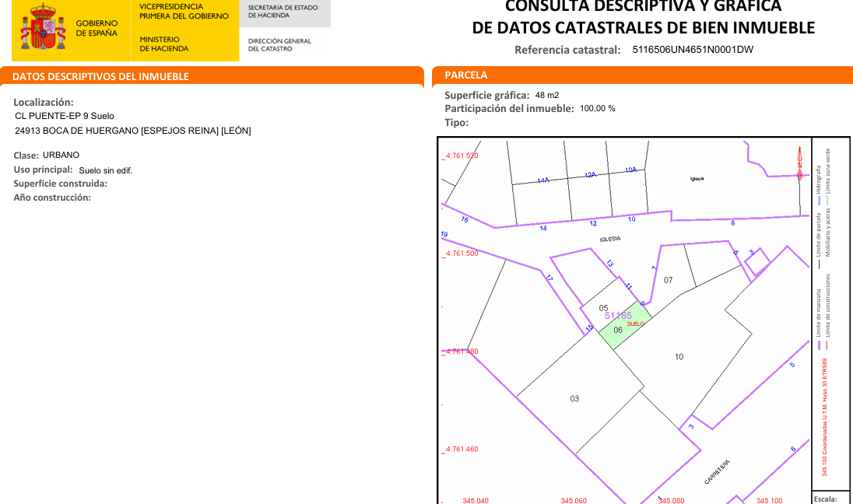Image resolution: width=853 pixels, height=504 pixels.
Task: Click the 'Tipo:' label
Action: click(x=456, y=122)
